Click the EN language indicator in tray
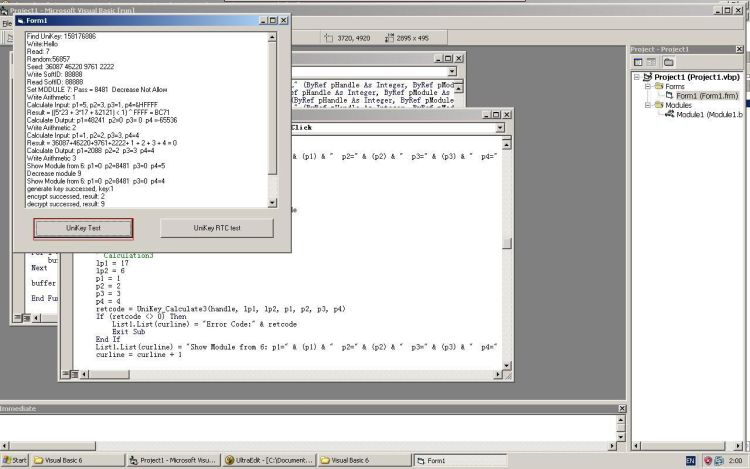The image size is (750, 469). pyautogui.click(x=690, y=460)
